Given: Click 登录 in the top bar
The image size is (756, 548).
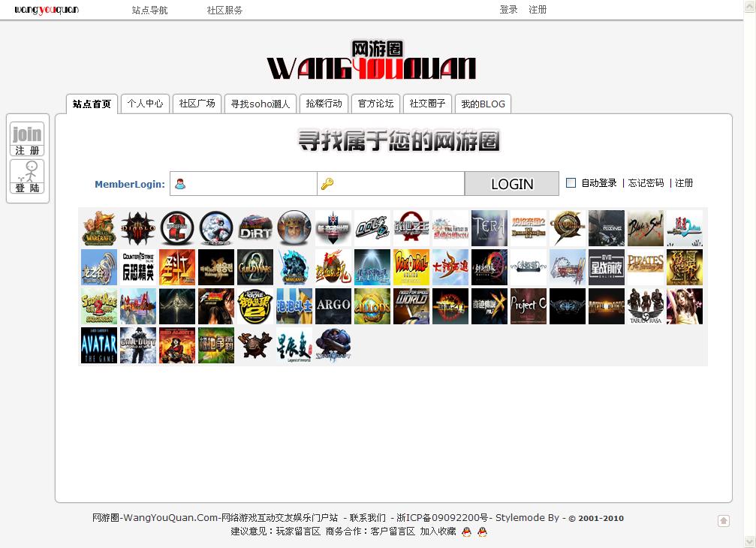Looking at the screenshot, I should [508, 10].
